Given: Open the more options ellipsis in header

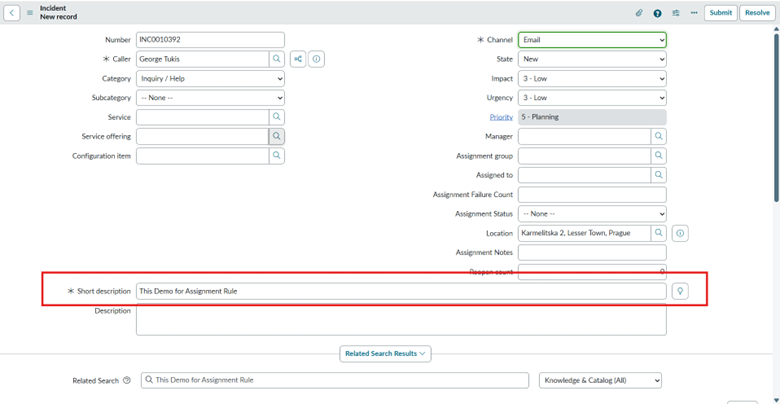Looking at the screenshot, I should (694, 13).
